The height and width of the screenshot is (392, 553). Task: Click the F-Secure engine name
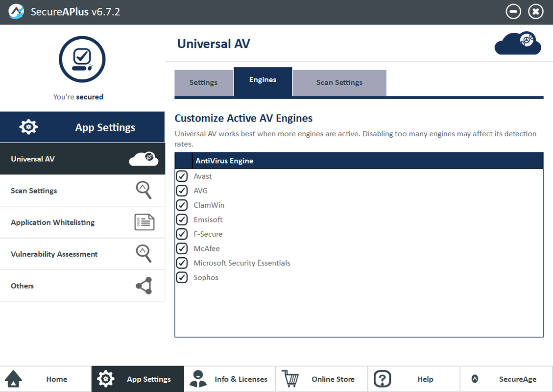coord(208,234)
